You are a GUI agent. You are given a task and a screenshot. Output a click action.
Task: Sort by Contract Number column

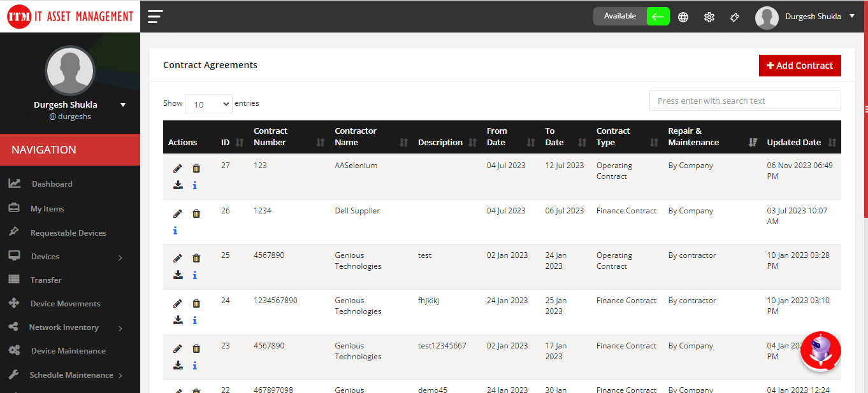coord(289,137)
